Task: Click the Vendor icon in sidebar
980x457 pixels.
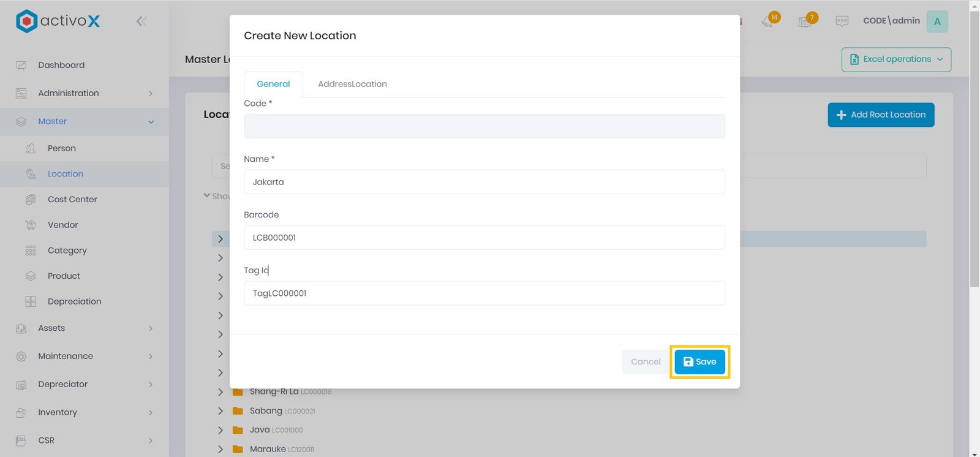Action: [x=31, y=225]
